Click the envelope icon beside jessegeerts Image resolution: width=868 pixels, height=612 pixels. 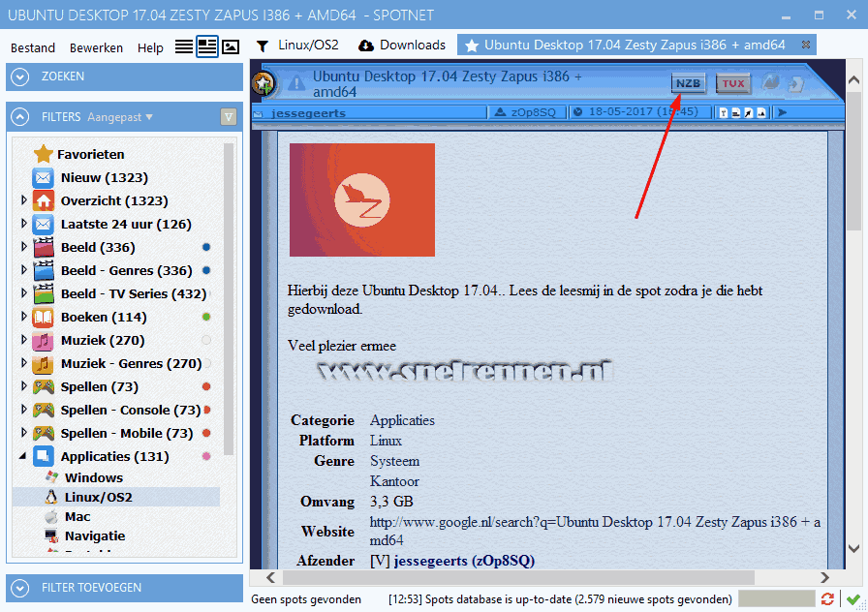click(258, 114)
